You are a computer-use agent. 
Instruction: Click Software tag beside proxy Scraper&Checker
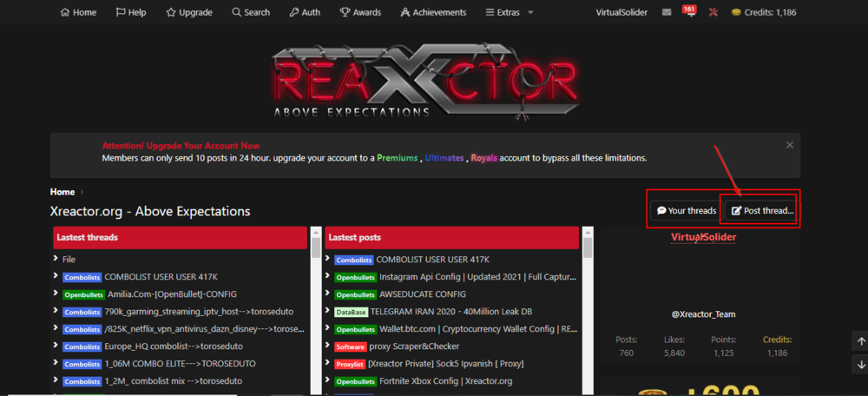tap(351, 346)
